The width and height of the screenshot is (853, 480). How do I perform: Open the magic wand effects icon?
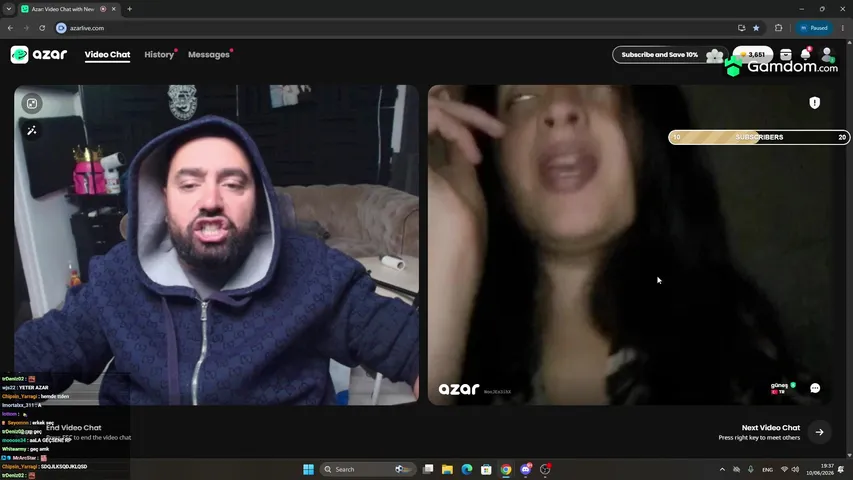coord(32,131)
